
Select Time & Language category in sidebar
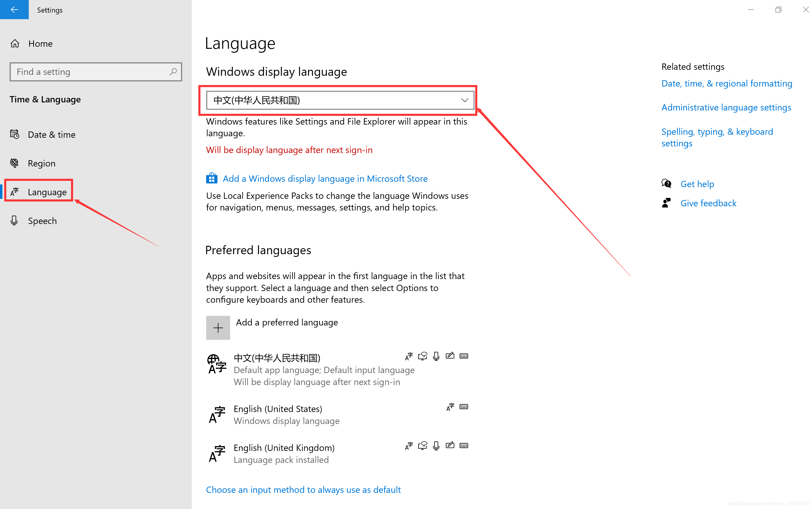click(46, 99)
